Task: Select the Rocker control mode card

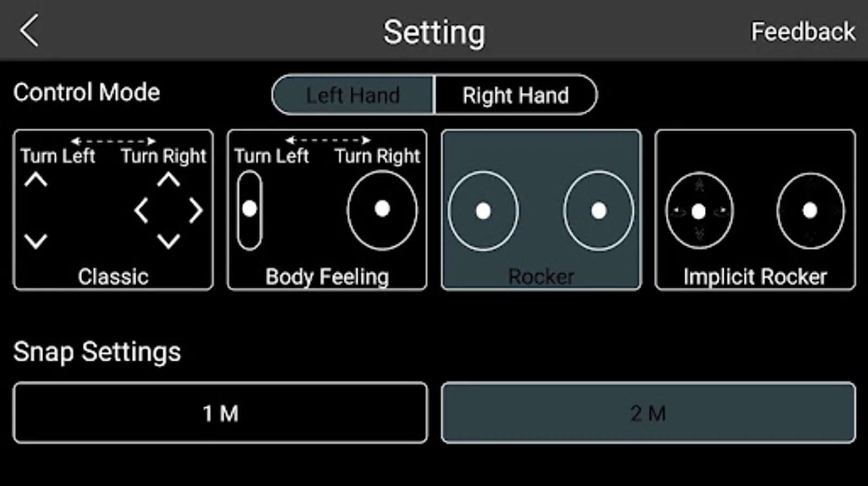Action: (541, 210)
